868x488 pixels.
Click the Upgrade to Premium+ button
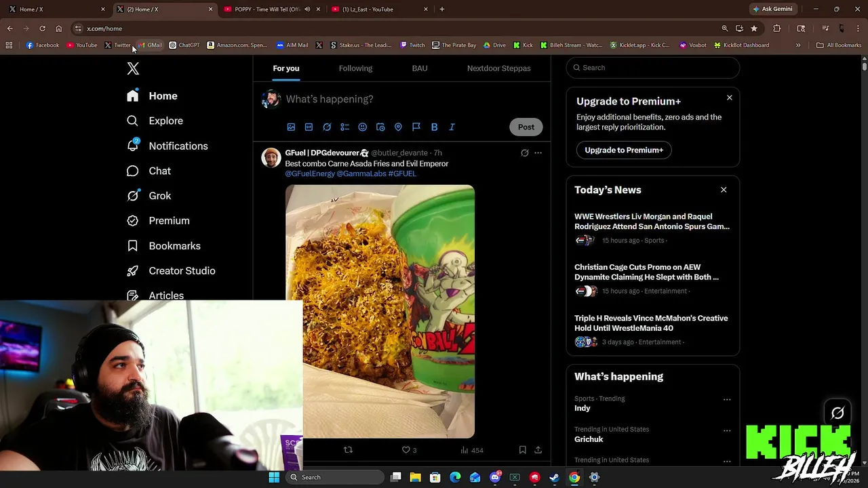coord(624,150)
